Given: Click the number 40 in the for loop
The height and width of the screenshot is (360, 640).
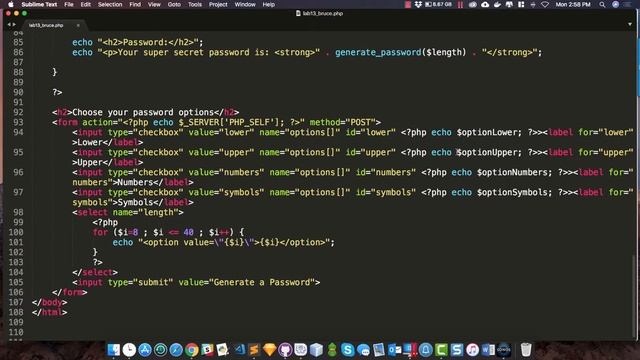Looking at the screenshot, I should [x=189, y=232].
